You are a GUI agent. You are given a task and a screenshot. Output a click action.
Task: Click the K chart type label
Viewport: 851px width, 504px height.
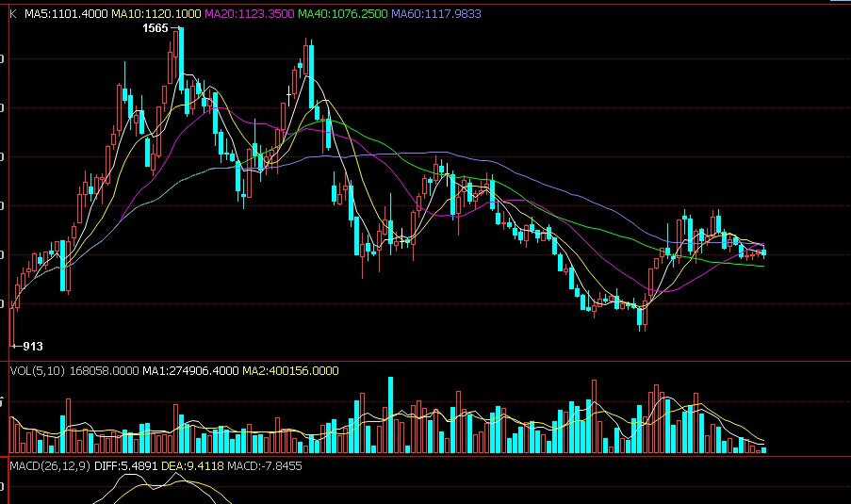13,14
